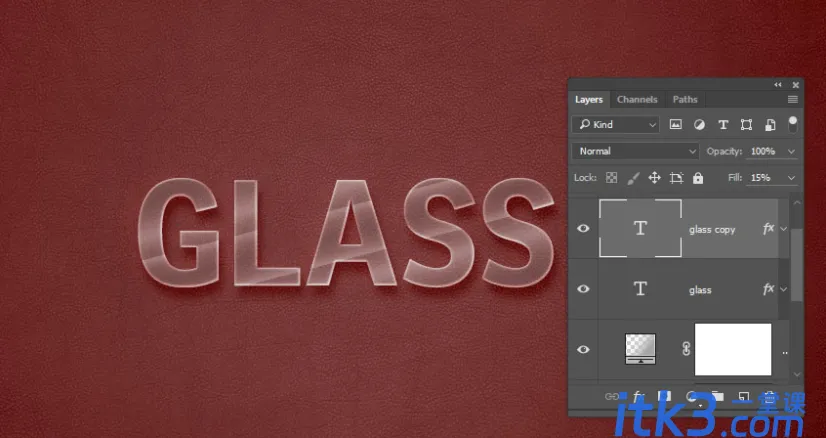Lock layer position move icon
The width and height of the screenshot is (826, 438).
point(654,178)
